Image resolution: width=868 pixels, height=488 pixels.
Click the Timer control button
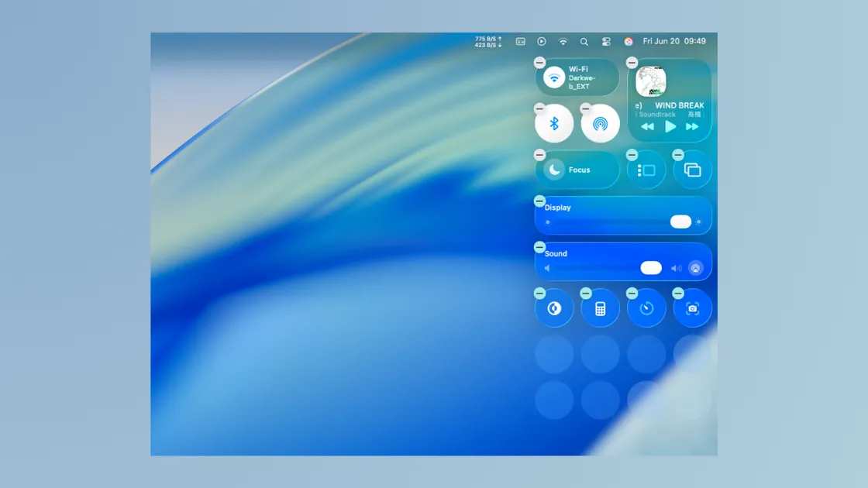pos(646,308)
